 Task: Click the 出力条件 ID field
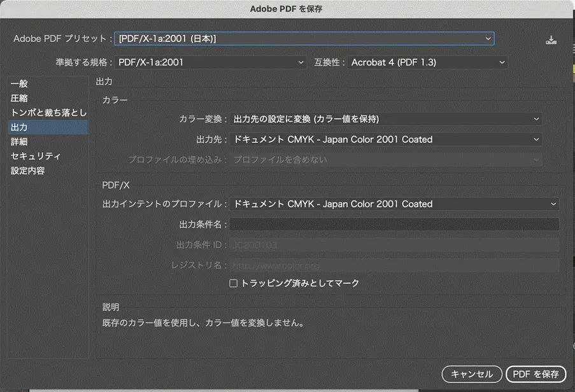395,244
